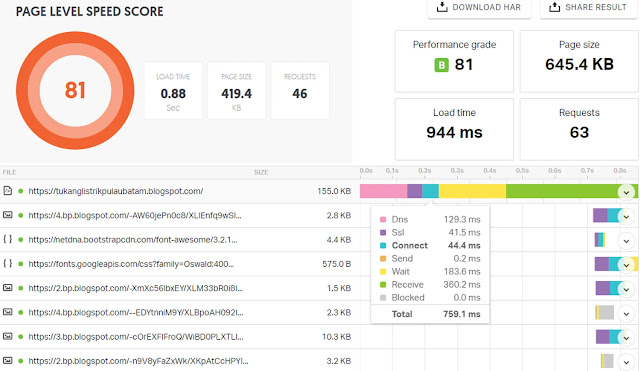The width and height of the screenshot is (640, 371).
Task: Click the image type icon of the n9V8yFaZxWk row
Action: click(x=7, y=360)
